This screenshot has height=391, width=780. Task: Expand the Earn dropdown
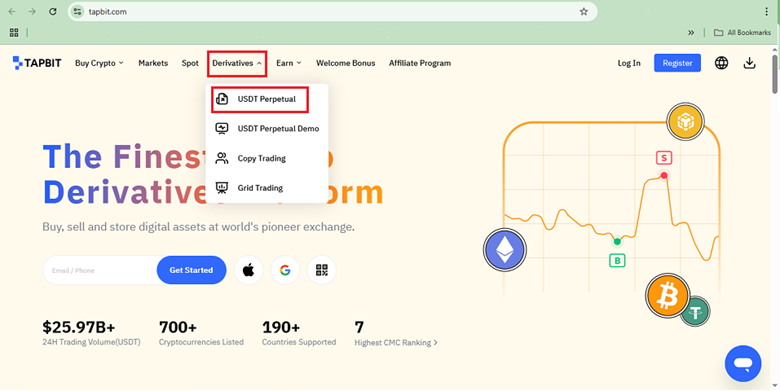(x=289, y=63)
